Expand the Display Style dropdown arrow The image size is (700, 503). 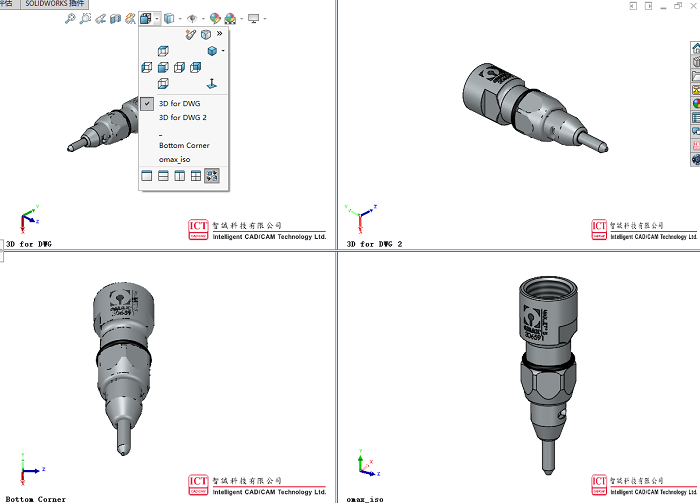click(180, 19)
